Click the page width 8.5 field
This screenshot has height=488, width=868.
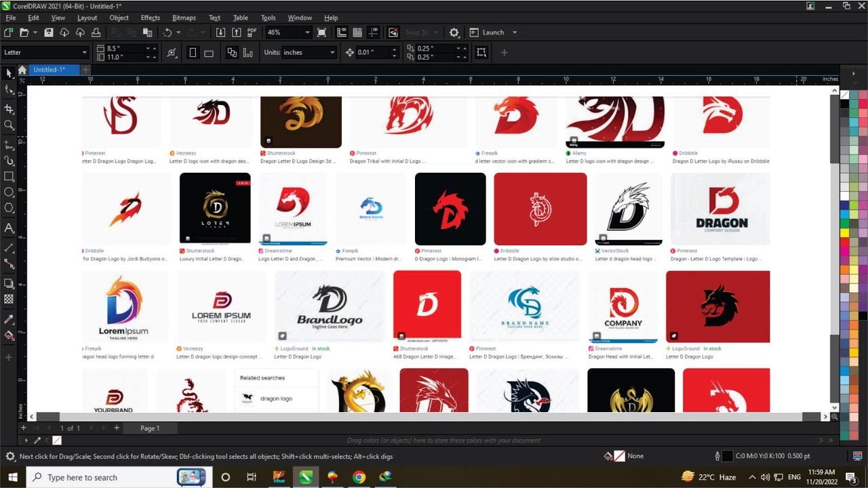(x=127, y=48)
